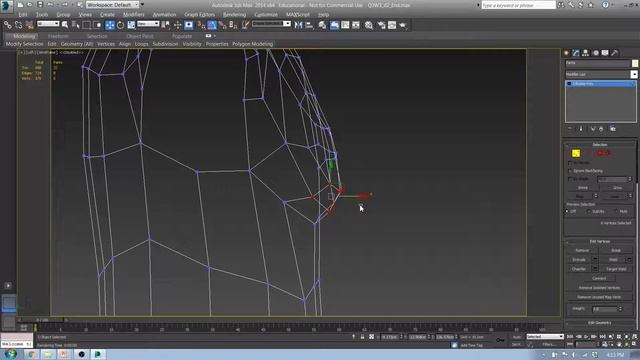The height and width of the screenshot is (360, 640).
Task: Toggle the Percent Snap icon
Action: [222, 25]
